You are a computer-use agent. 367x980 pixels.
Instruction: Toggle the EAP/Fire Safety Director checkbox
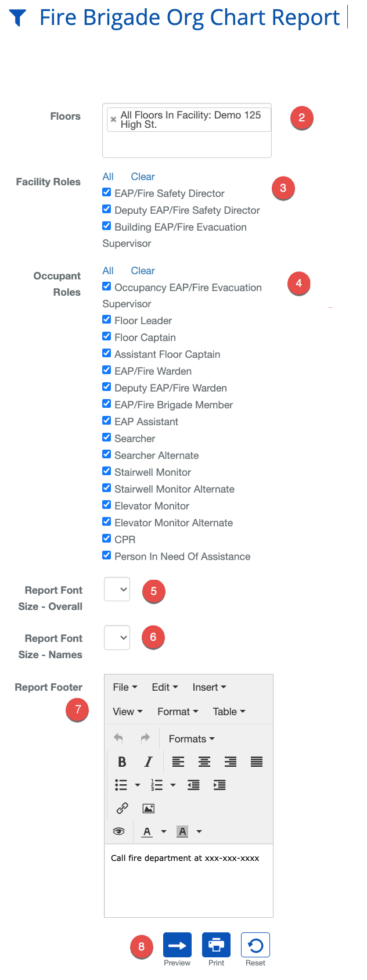pos(106,192)
